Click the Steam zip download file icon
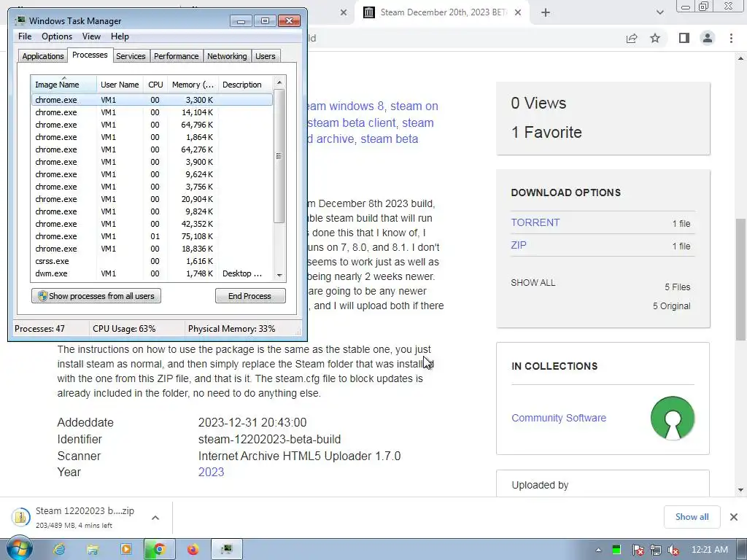Image resolution: width=747 pixels, height=560 pixels. point(20,517)
